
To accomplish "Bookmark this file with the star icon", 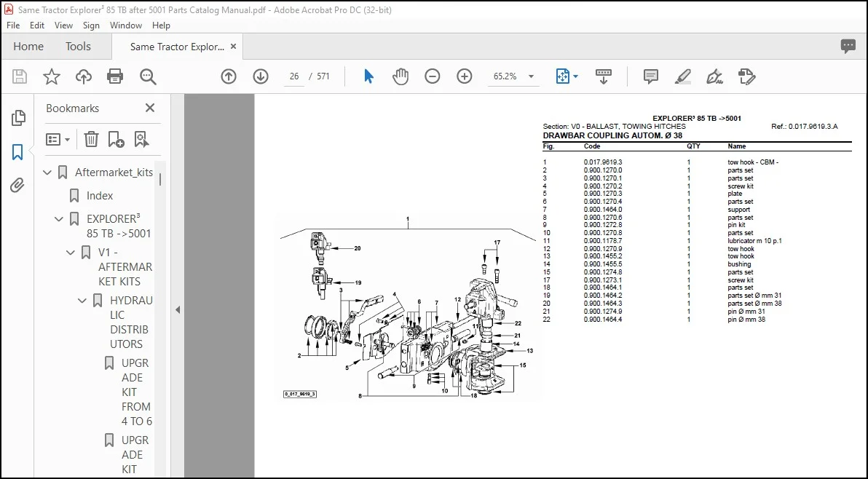I will click(52, 76).
